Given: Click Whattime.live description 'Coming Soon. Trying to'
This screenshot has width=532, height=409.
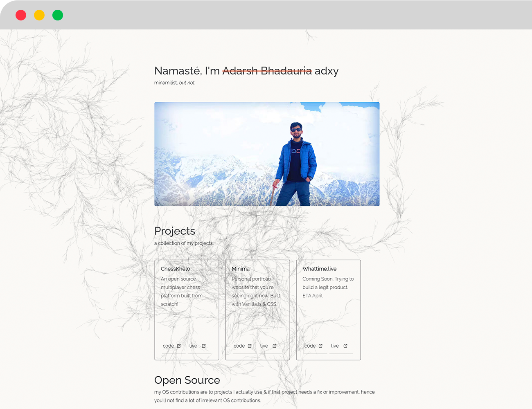Looking at the screenshot, I should pyautogui.click(x=328, y=279).
